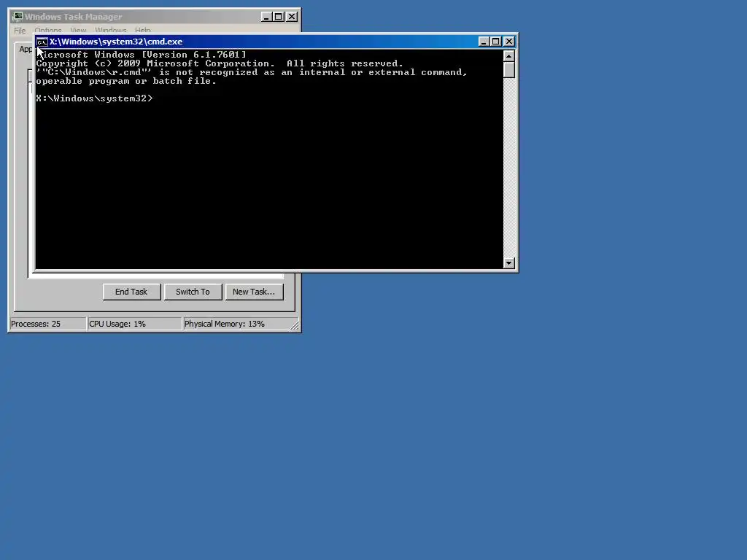The image size is (747, 560).
Task: Open Task Manager File menu
Action: click(x=20, y=31)
